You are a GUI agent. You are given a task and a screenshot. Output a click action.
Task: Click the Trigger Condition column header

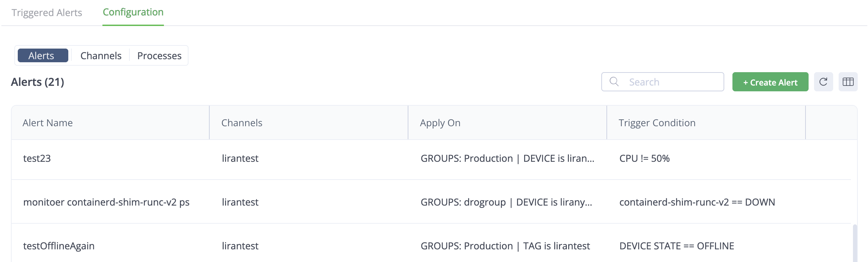(x=657, y=123)
